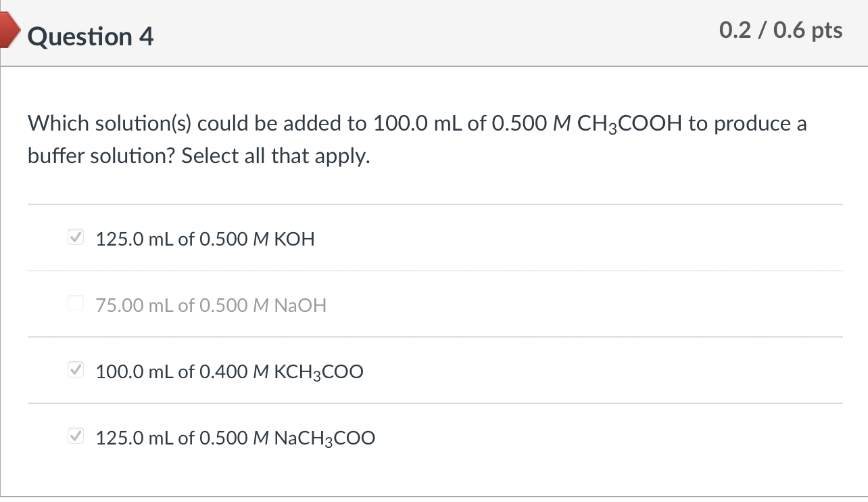Check the 75.00 mL NaOH option
The width and height of the screenshot is (868, 502).
point(75,303)
